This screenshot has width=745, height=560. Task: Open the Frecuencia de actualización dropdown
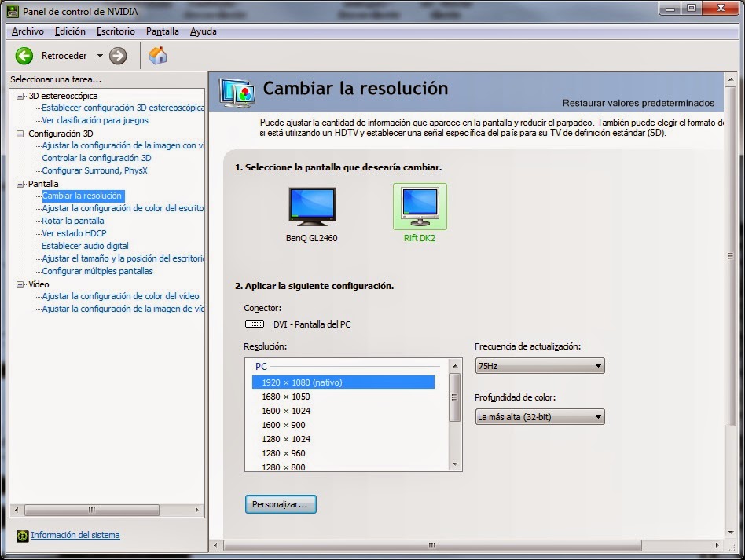point(540,366)
